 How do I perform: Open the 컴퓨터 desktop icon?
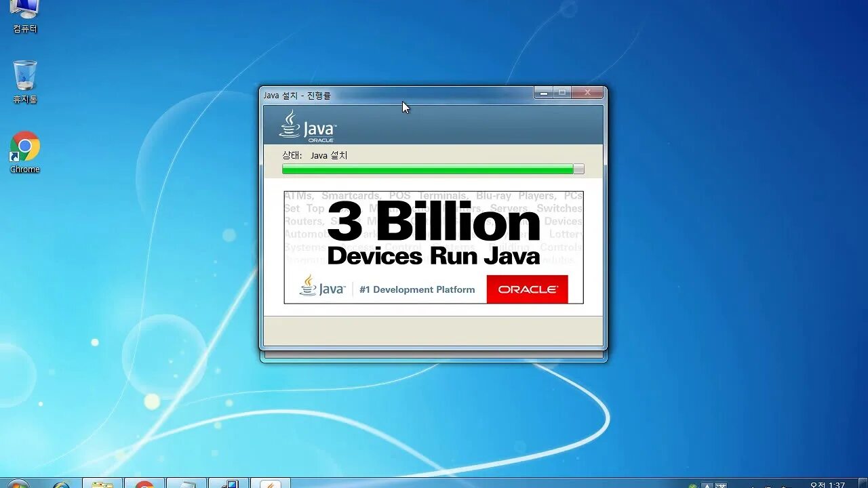click(25, 16)
